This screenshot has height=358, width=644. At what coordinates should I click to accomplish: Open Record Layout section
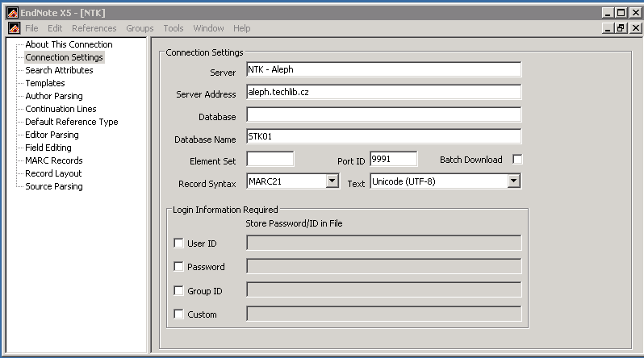click(x=53, y=173)
